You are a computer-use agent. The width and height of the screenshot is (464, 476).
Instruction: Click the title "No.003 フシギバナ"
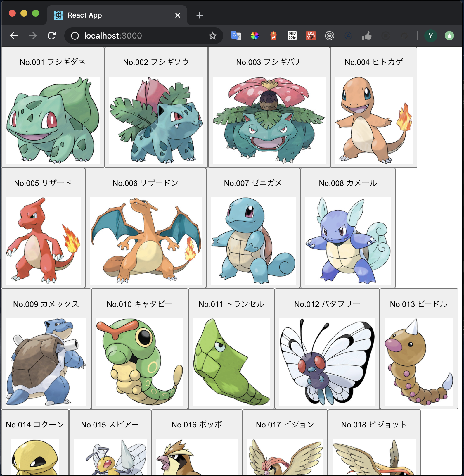click(x=269, y=62)
